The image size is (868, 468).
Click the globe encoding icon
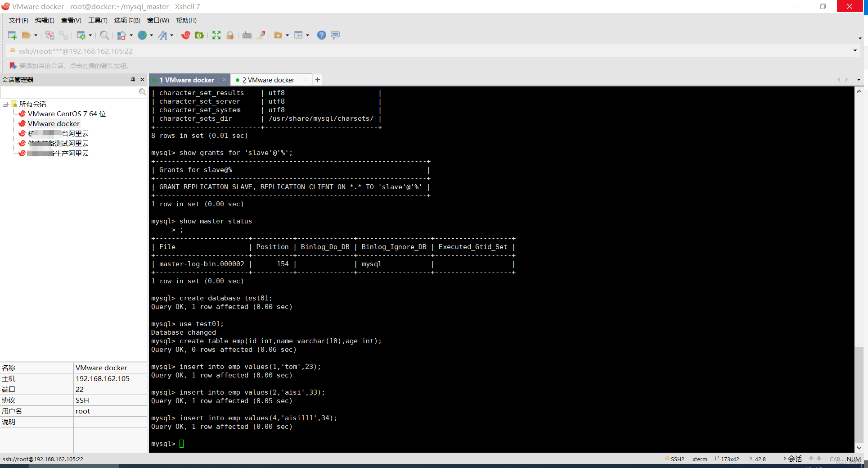142,35
